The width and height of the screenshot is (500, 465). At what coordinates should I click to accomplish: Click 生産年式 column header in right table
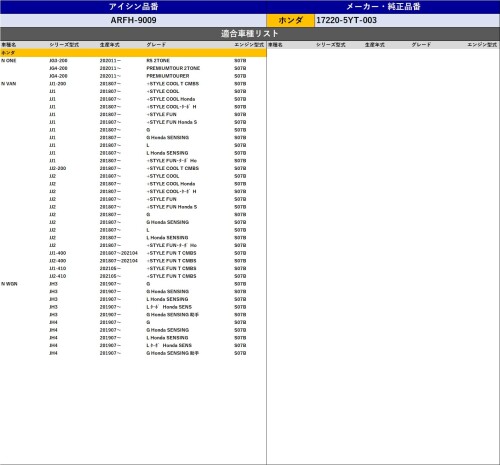(375, 45)
